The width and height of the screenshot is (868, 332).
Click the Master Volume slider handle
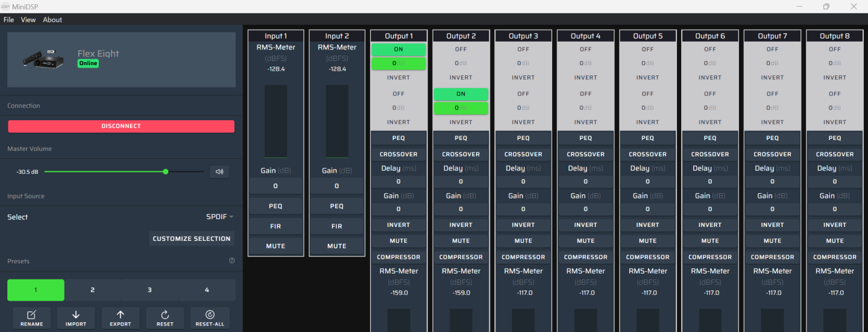click(166, 172)
